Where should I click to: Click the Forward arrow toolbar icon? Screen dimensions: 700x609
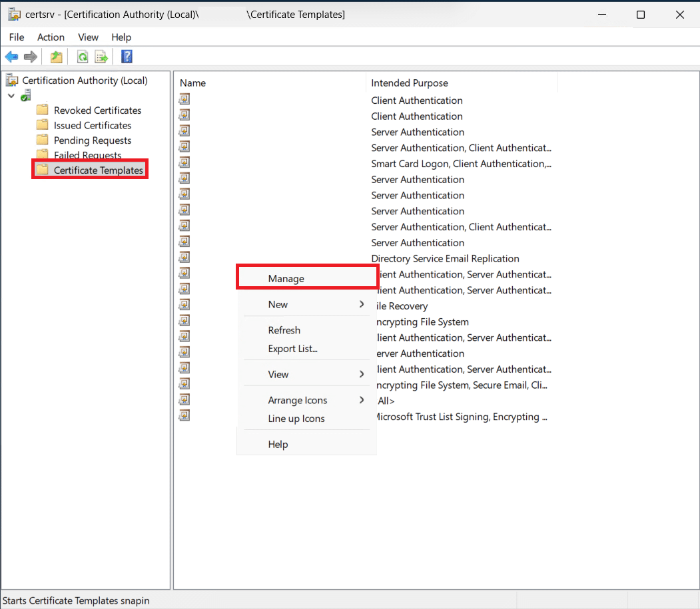30,57
